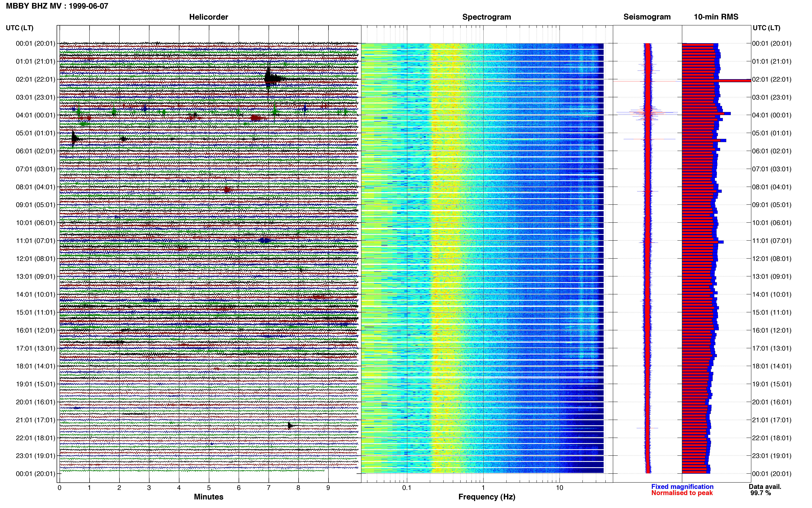812x508 pixels.
Task: Click the '9' tick on Minutes axis
Action: tap(328, 488)
